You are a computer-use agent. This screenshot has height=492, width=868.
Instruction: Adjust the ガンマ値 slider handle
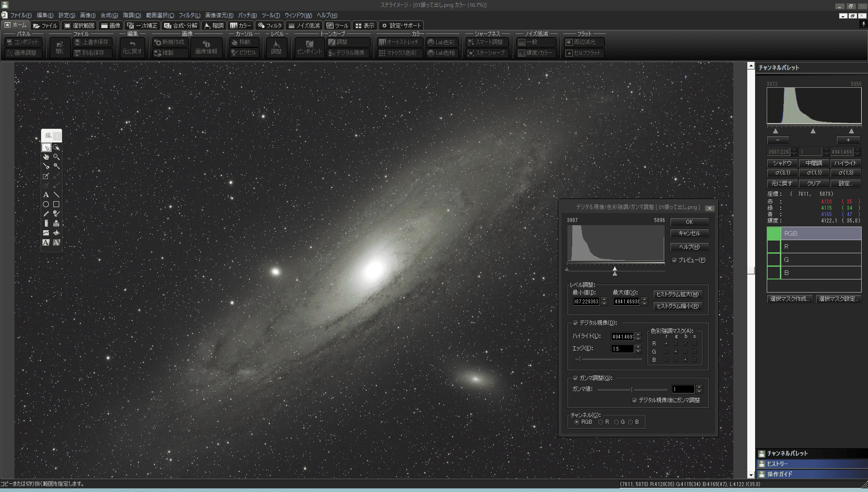[632, 389]
